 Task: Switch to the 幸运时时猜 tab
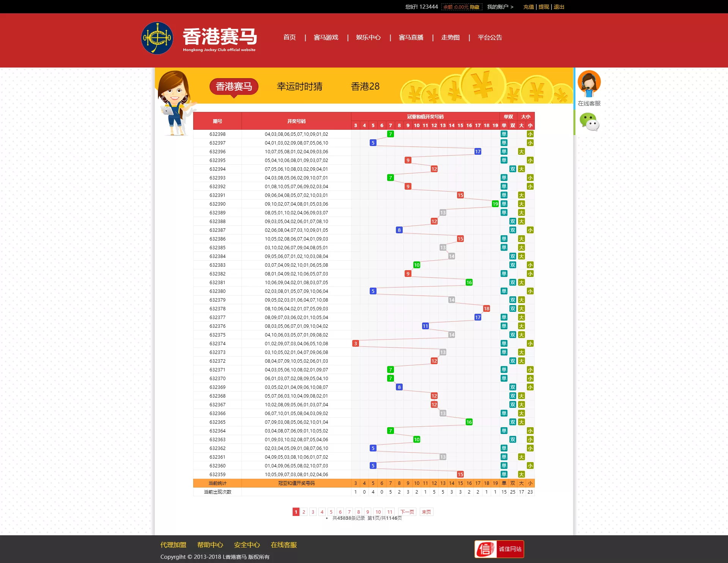click(x=299, y=86)
